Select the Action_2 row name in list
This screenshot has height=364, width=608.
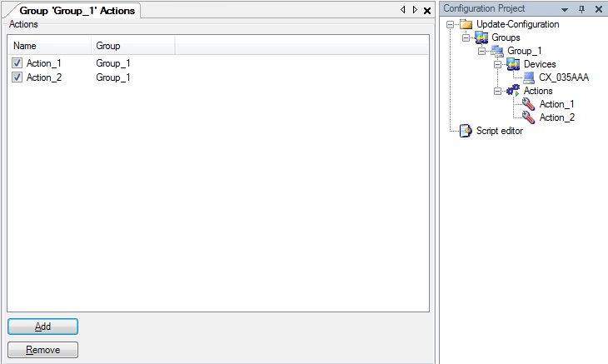[x=44, y=77]
